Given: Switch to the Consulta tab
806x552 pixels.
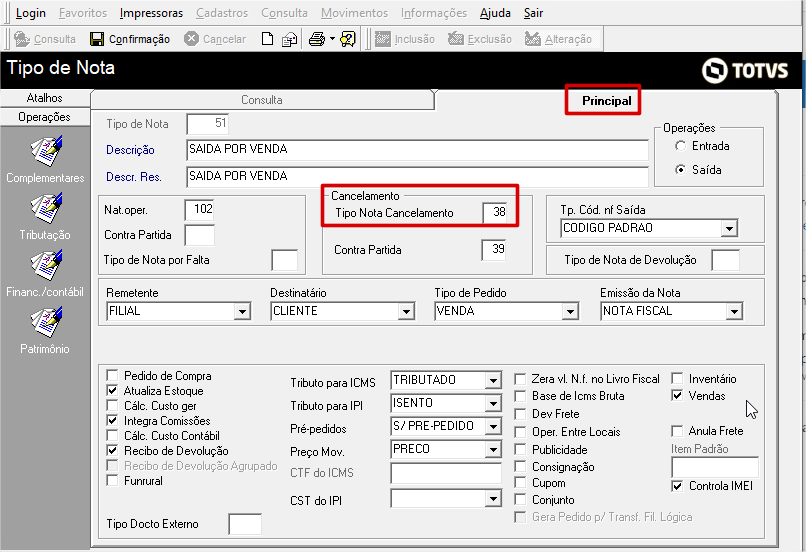Looking at the screenshot, I should pyautogui.click(x=262, y=100).
